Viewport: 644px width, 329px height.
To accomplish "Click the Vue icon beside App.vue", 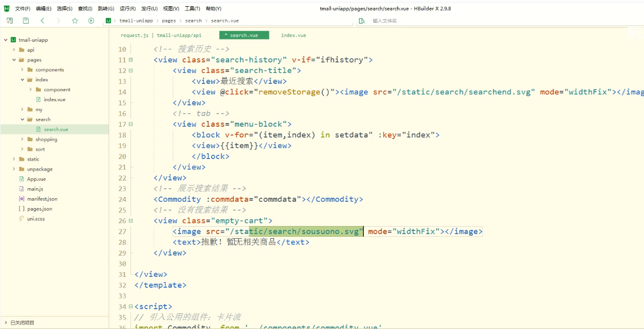I will click(21, 179).
